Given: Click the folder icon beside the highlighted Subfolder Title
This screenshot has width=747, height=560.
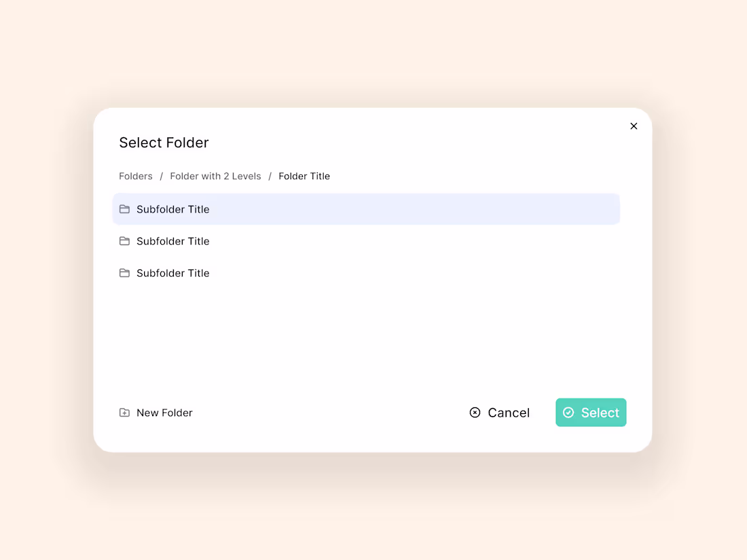Looking at the screenshot, I should click(125, 209).
